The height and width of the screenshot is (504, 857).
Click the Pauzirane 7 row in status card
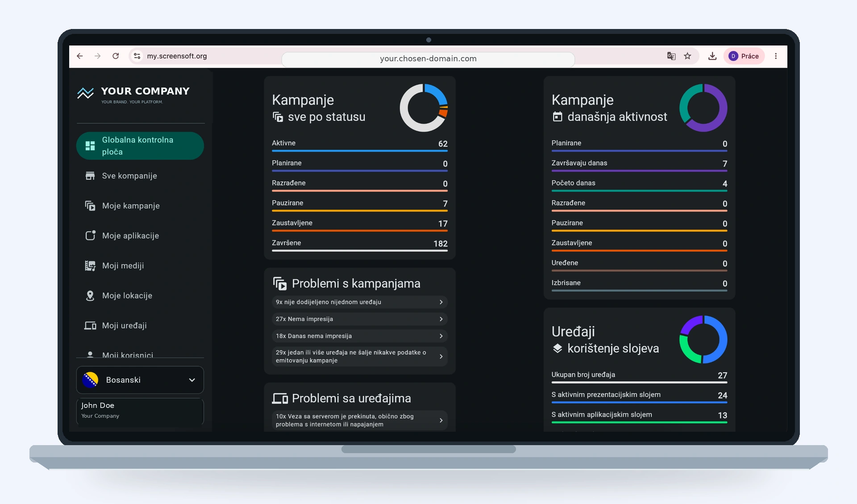point(360,205)
